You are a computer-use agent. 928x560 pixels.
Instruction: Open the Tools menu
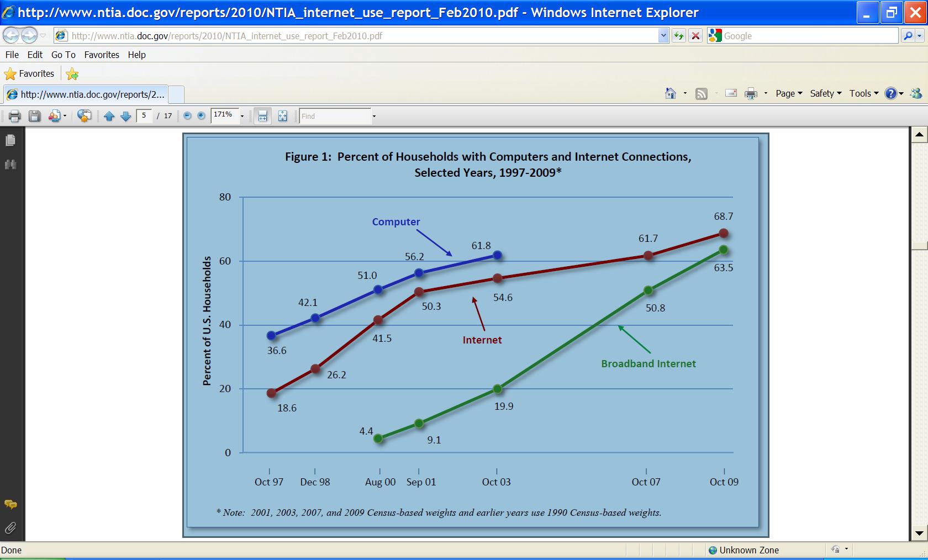click(864, 93)
